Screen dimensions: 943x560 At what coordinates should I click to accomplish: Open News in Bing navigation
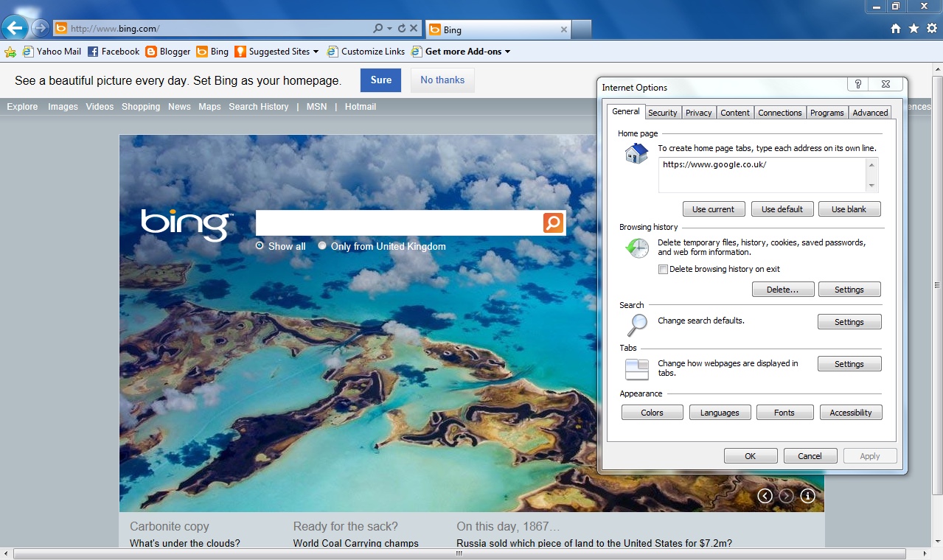[179, 107]
